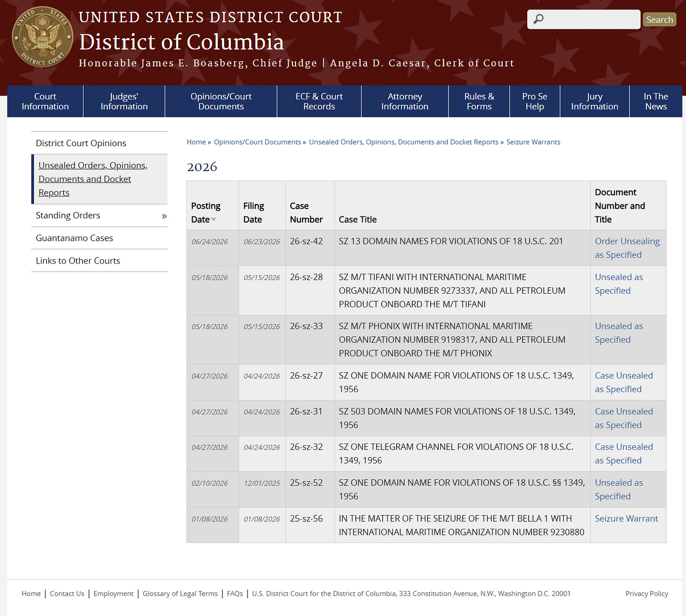Sort by the Posting Date column arrow

[x=213, y=220]
